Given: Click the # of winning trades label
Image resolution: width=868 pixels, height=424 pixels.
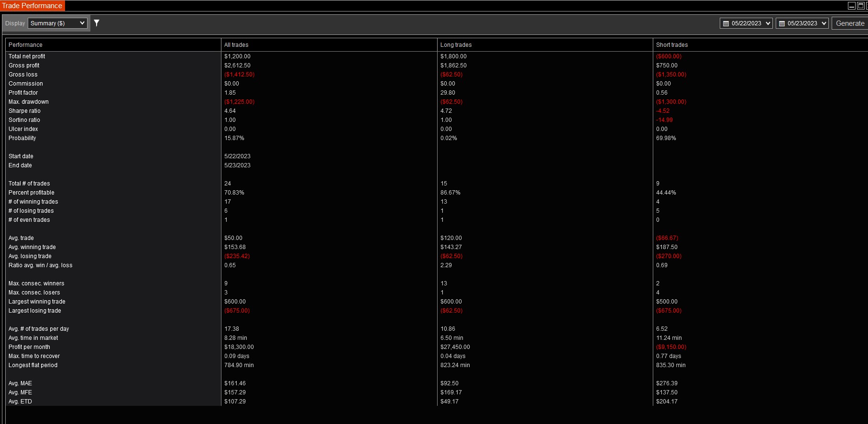Looking at the screenshot, I should [33, 202].
